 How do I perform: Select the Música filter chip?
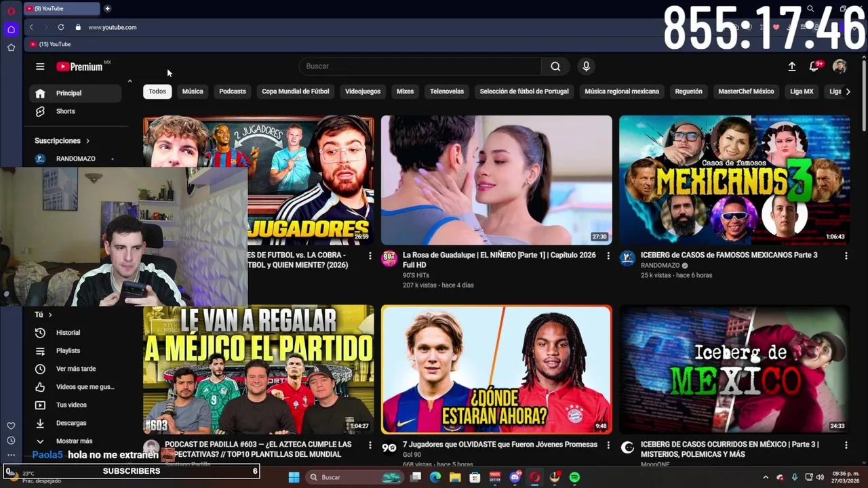[x=193, y=91]
